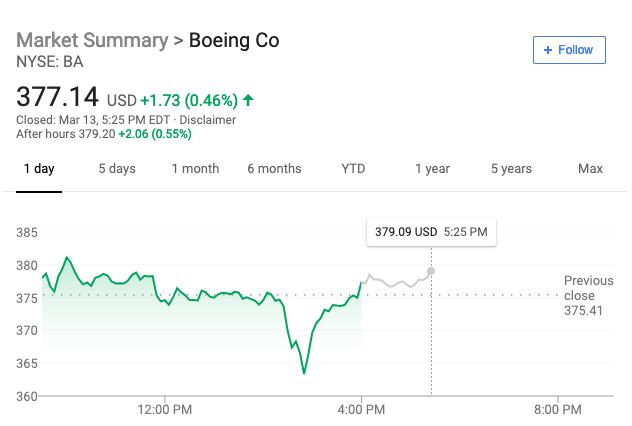The width and height of the screenshot is (632, 426).
Task: Follow the Boeing Co stock
Action: [x=568, y=50]
